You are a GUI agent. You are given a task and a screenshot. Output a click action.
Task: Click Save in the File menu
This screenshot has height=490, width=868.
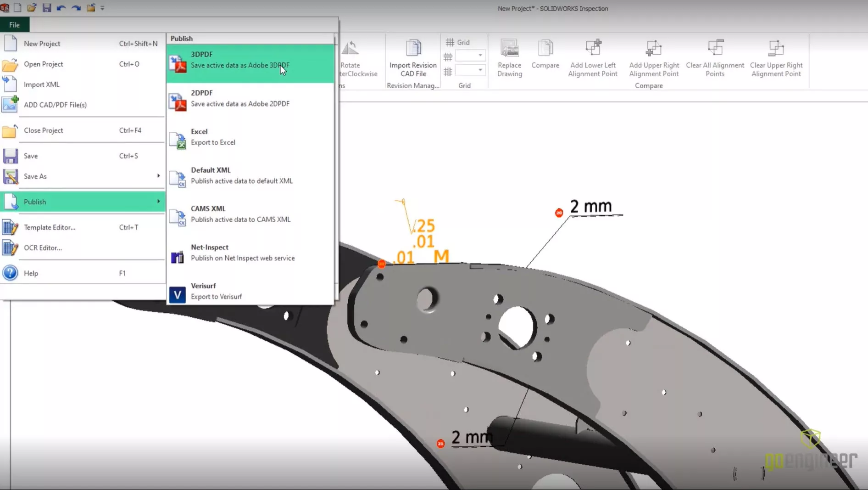pos(83,156)
